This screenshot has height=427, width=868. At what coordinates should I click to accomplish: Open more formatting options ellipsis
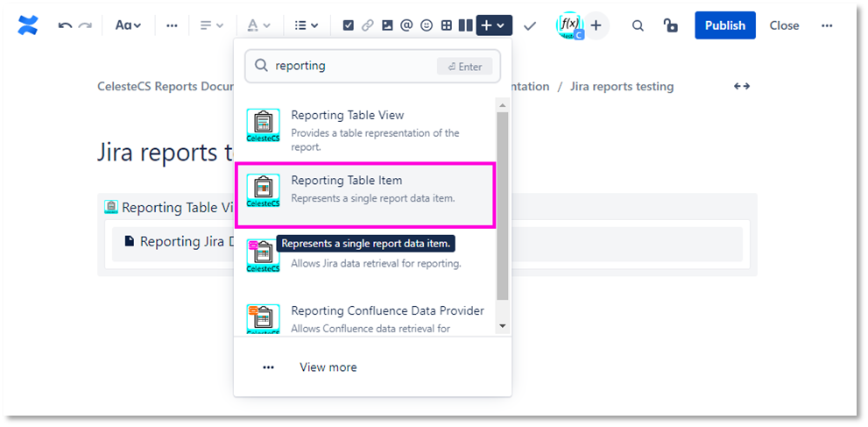(173, 25)
